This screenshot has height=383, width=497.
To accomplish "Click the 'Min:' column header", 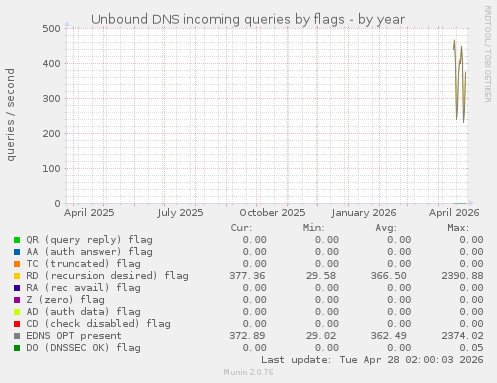I will pyautogui.click(x=314, y=228).
